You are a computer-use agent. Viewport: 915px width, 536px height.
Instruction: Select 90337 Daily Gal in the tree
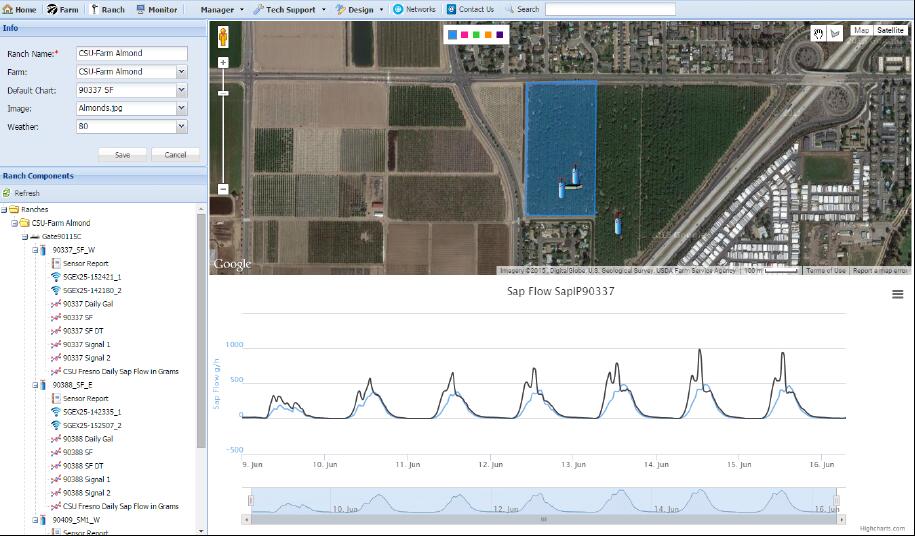point(88,303)
